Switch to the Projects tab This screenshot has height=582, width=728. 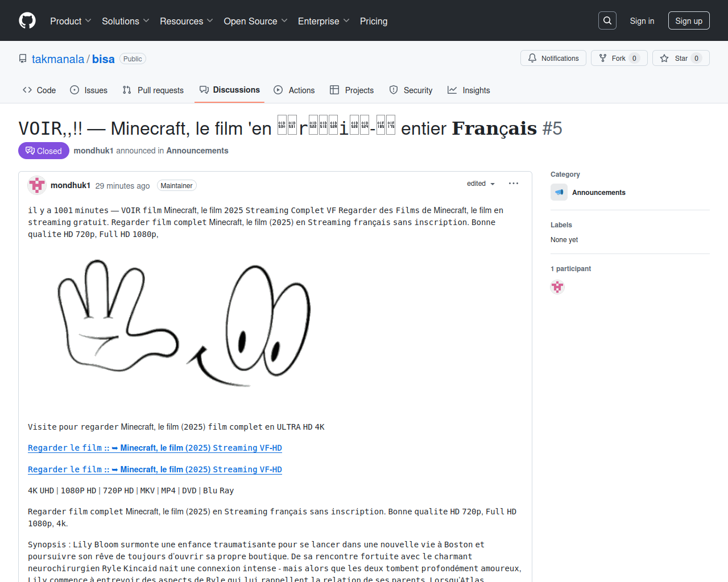point(351,90)
